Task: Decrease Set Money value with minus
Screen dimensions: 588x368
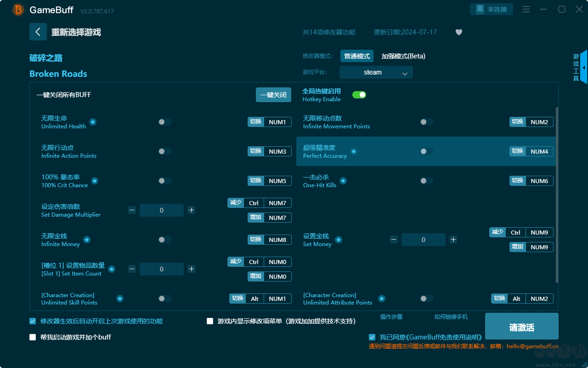Action: tap(394, 240)
